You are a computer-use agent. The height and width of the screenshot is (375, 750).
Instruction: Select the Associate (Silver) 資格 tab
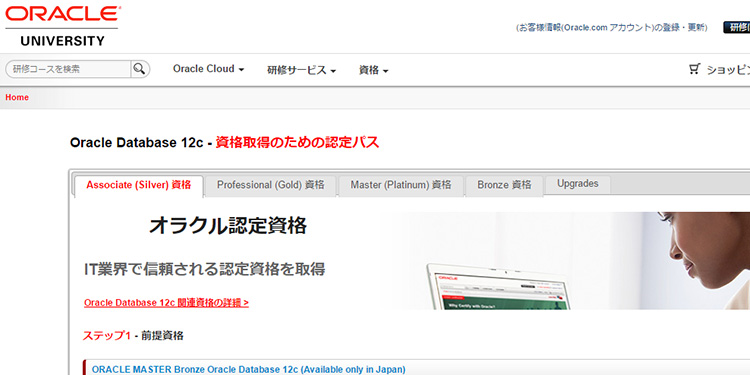click(139, 185)
